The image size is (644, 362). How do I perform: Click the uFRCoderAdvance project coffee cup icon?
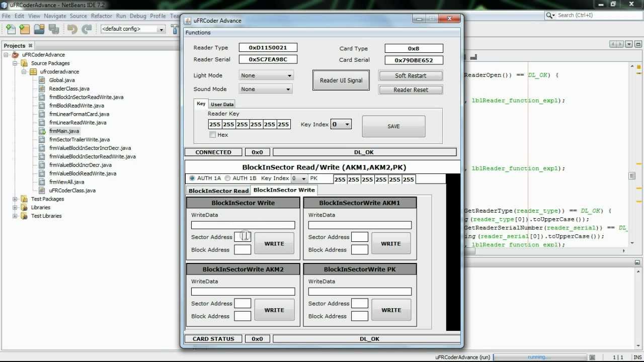[x=16, y=55]
